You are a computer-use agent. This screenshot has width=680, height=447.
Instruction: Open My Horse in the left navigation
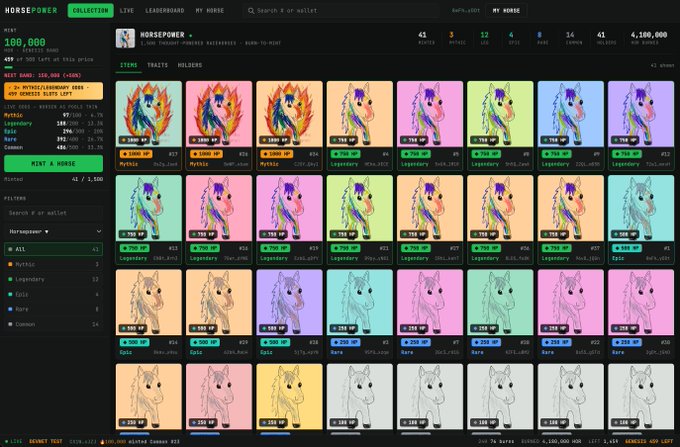209,10
